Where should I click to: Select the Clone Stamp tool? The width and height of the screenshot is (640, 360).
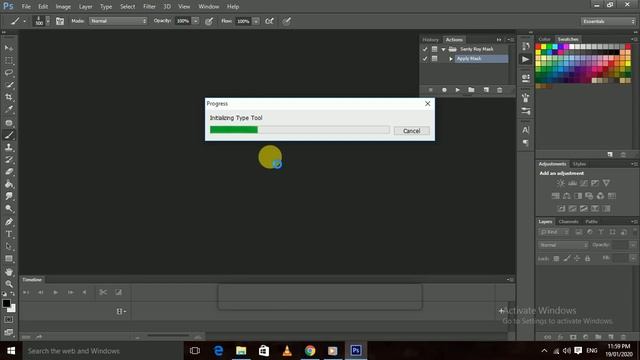click(x=9, y=147)
